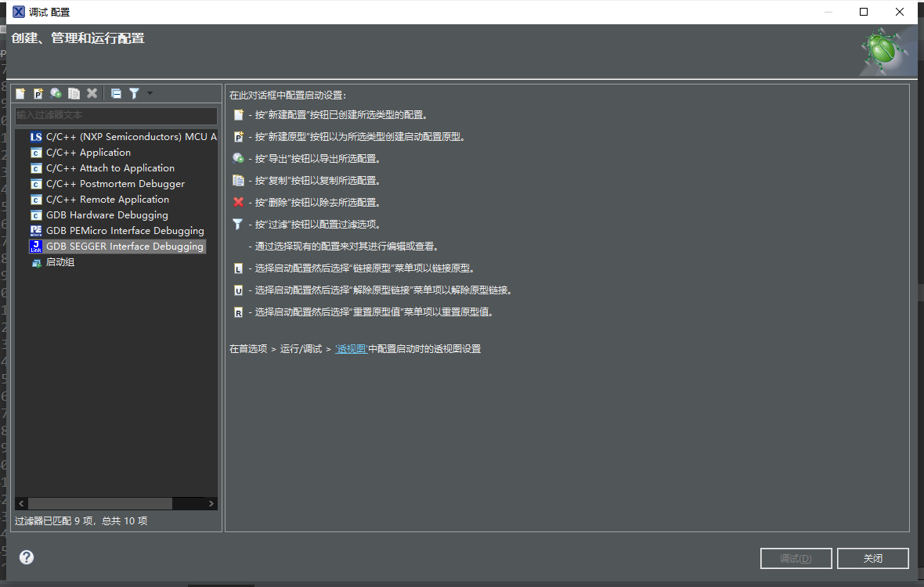Image resolution: width=924 pixels, height=587 pixels.
Task: Select C/C++ (NXP Semiconductors) MCU Application
Action: (x=123, y=137)
